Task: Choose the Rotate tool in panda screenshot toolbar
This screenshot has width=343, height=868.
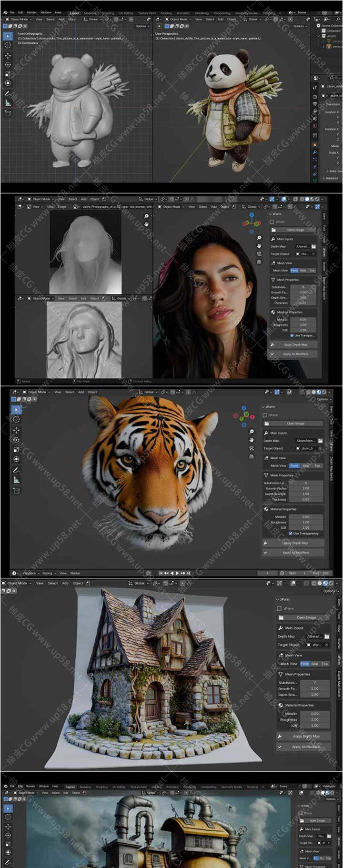Action: (x=8, y=64)
